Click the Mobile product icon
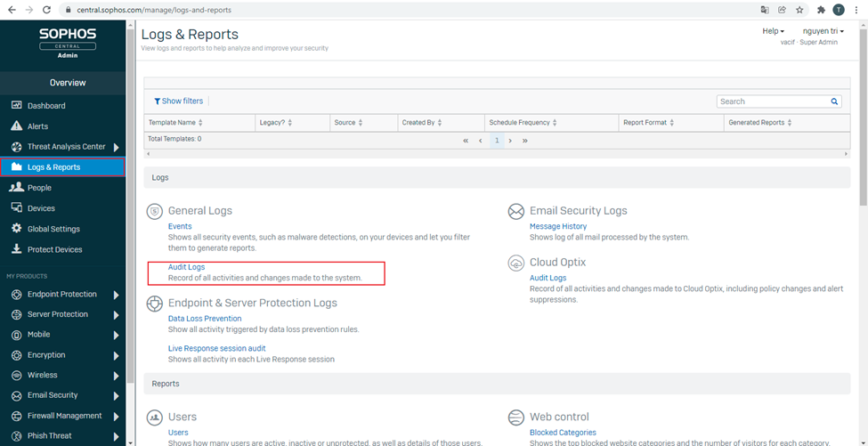 coord(17,334)
